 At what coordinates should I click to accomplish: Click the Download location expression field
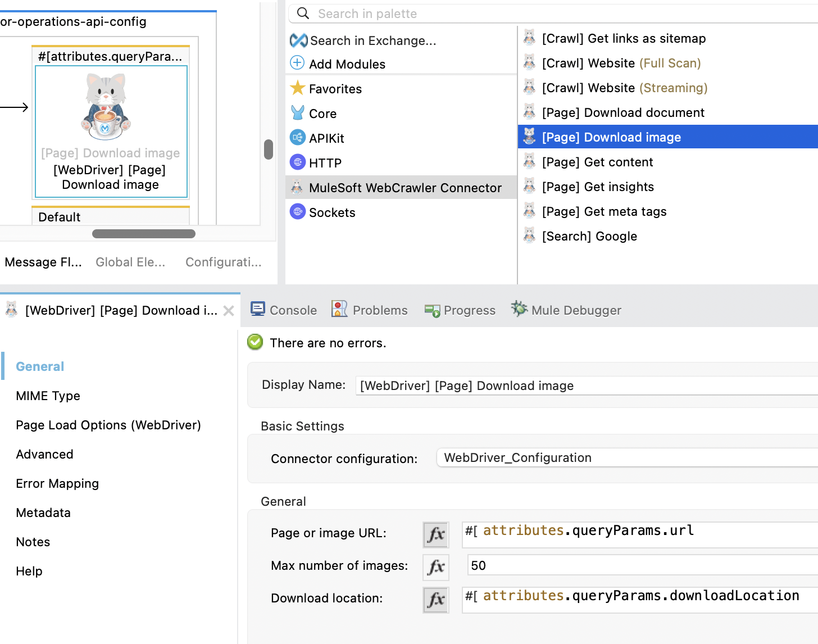pos(640,600)
